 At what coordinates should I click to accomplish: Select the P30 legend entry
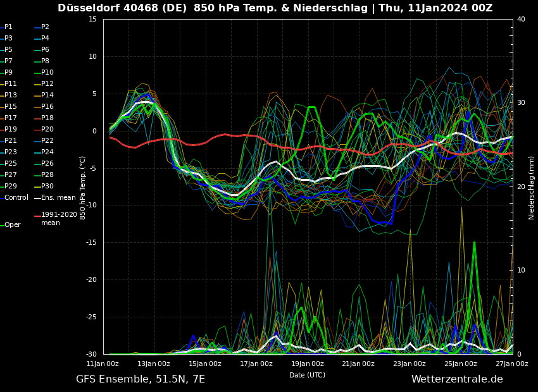point(47,187)
